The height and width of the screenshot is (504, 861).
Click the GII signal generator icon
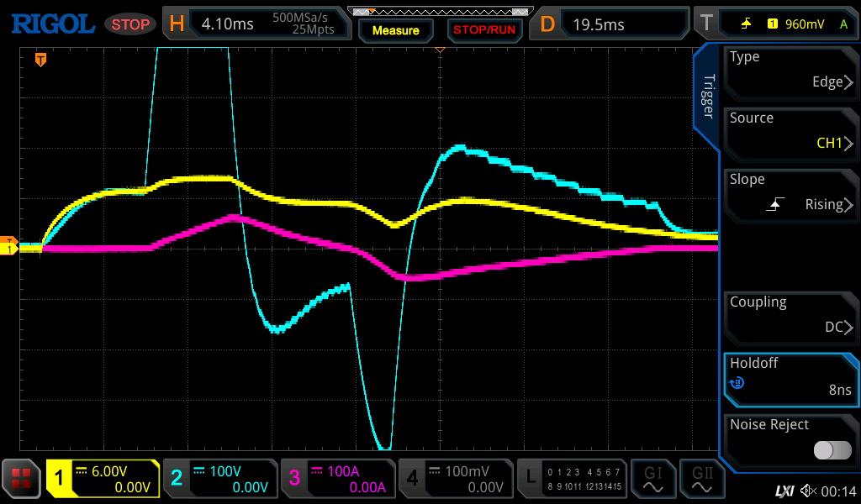[702, 479]
